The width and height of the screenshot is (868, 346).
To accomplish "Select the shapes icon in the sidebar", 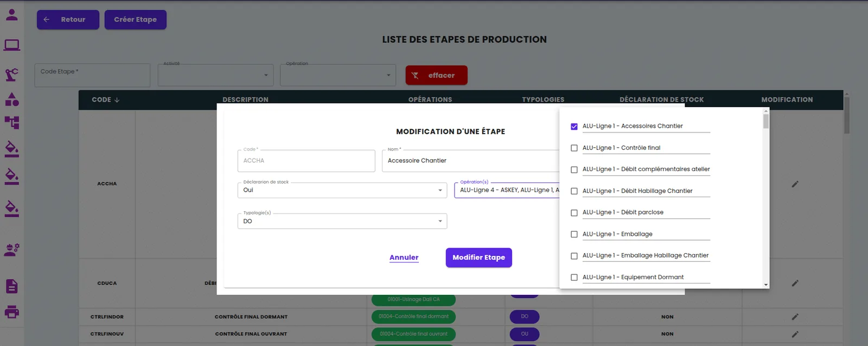I will point(12,99).
